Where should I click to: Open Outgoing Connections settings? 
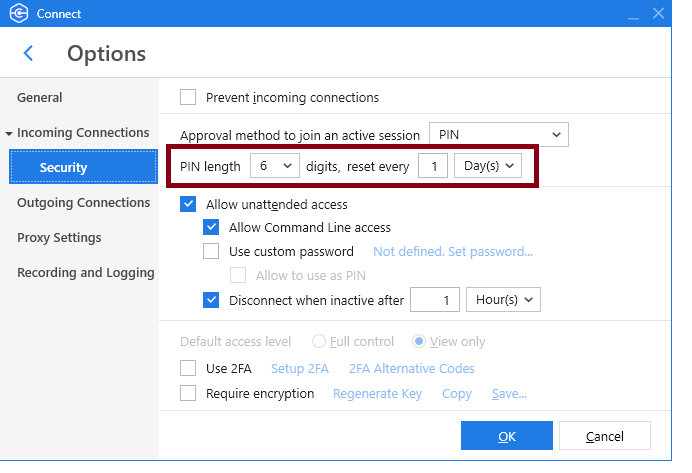[x=83, y=203]
